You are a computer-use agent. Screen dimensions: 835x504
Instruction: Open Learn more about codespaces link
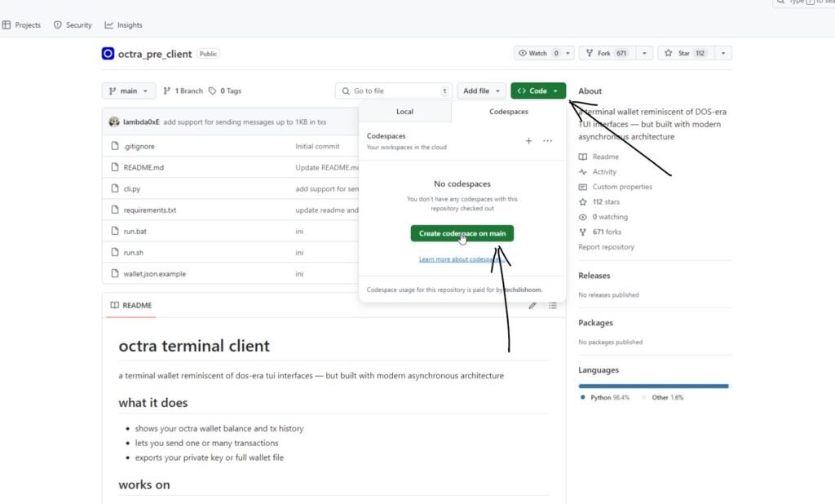[462, 259]
